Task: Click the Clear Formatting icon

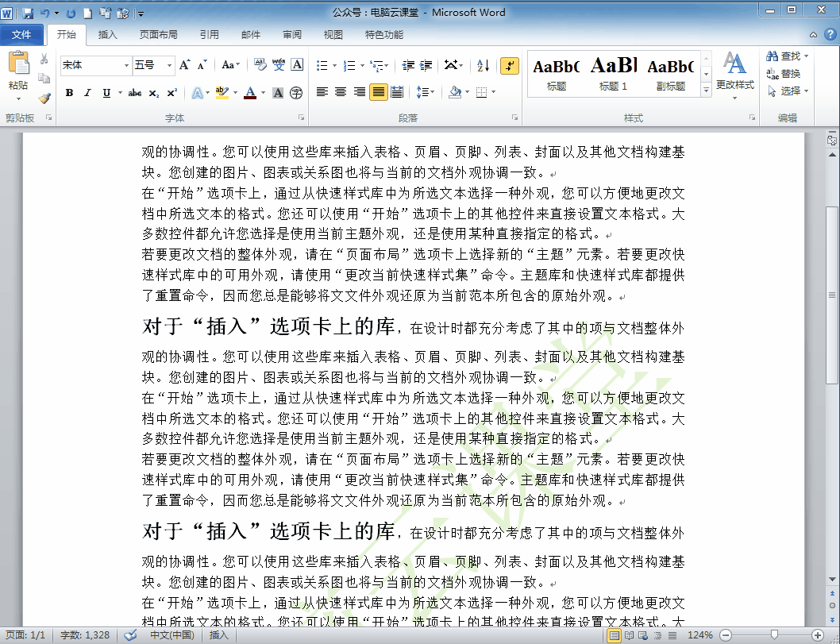Action: point(260,65)
